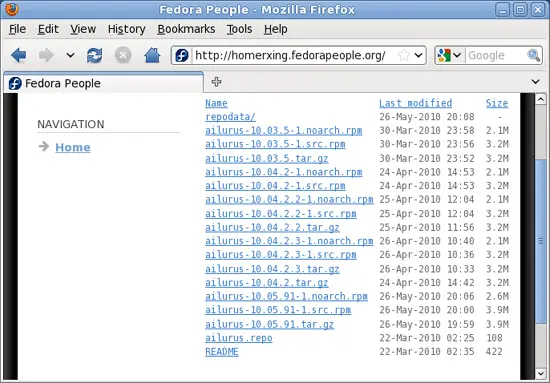
Task: Click the Stop loading icon
Action: (x=123, y=55)
